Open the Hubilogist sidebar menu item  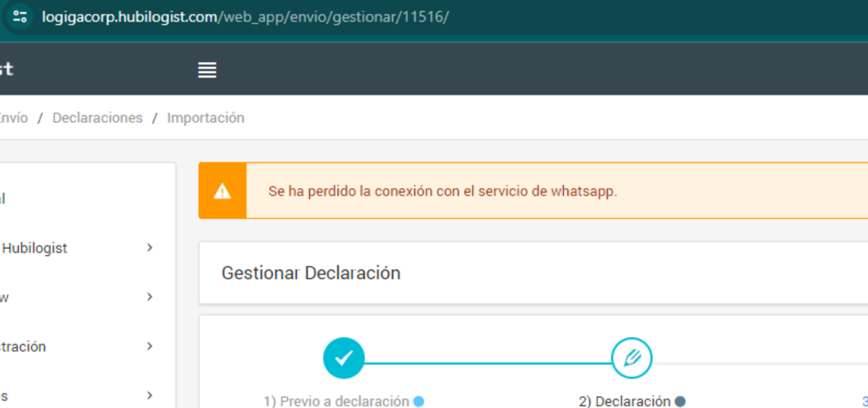pyautogui.click(x=35, y=248)
